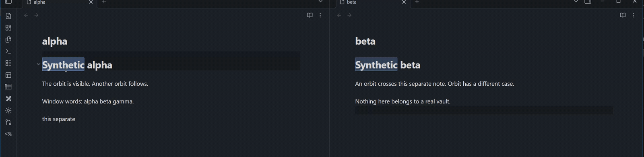The height and width of the screenshot is (157, 644).
Task: Click the four-squares grid ribbon icon
Action: [8, 28]
